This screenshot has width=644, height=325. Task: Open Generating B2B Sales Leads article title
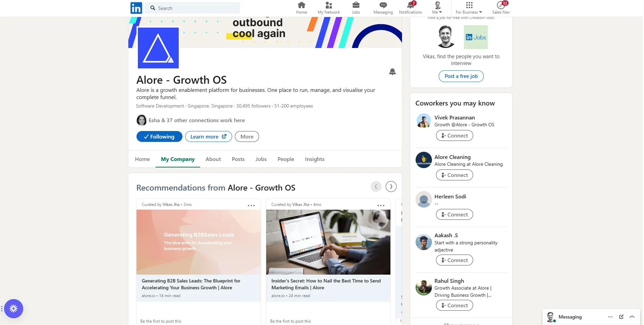click(191, 284)
